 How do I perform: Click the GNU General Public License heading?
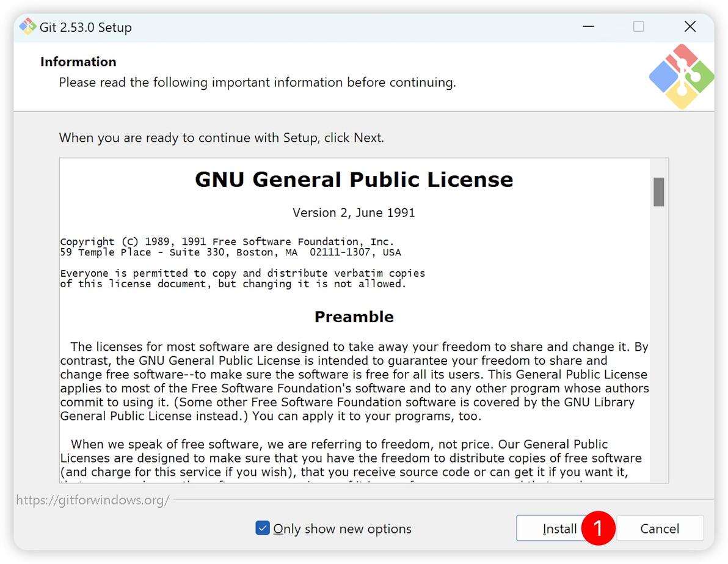click(x=354, y=179)
